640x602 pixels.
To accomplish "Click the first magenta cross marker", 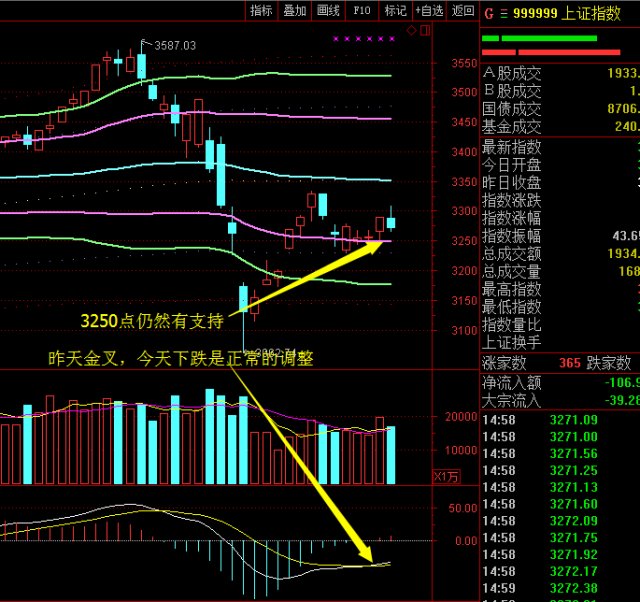I will pos(336,39).
